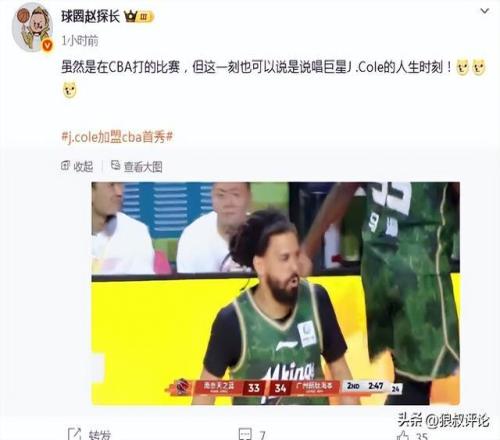Viewport: 500px width, 440px height.
Task: Click the post text about J.Cole
Action: click(256, 67)
